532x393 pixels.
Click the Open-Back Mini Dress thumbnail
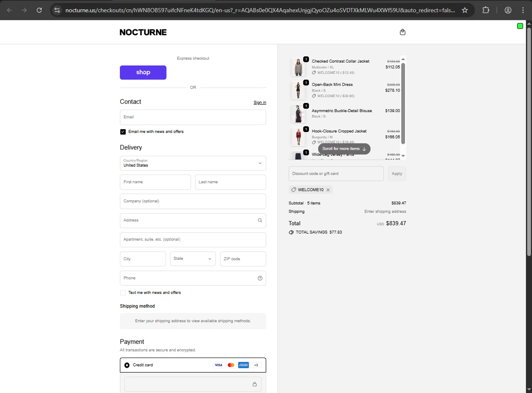point(298,90)
